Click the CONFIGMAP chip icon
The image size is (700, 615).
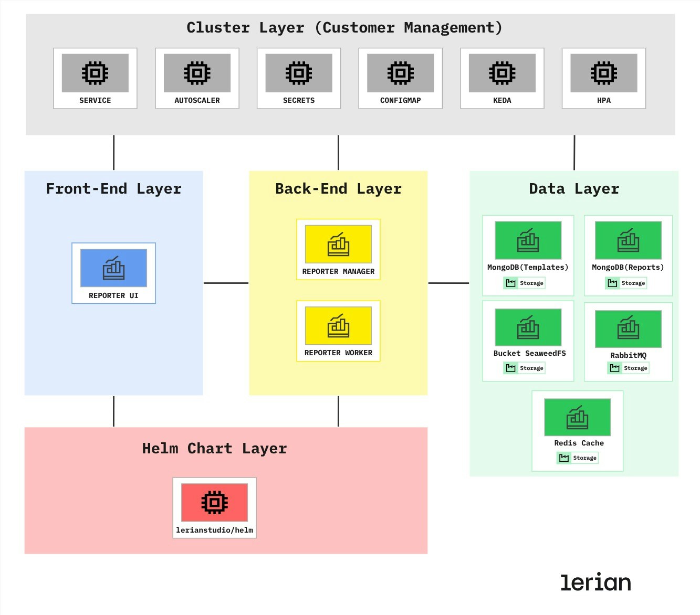pyautogui.click(x=400, y=72)
